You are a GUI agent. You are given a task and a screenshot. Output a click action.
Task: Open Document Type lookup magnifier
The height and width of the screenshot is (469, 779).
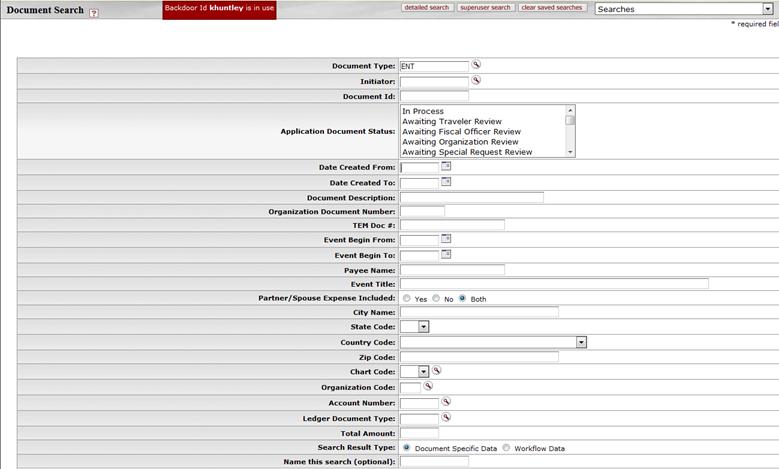pos(476,65)
